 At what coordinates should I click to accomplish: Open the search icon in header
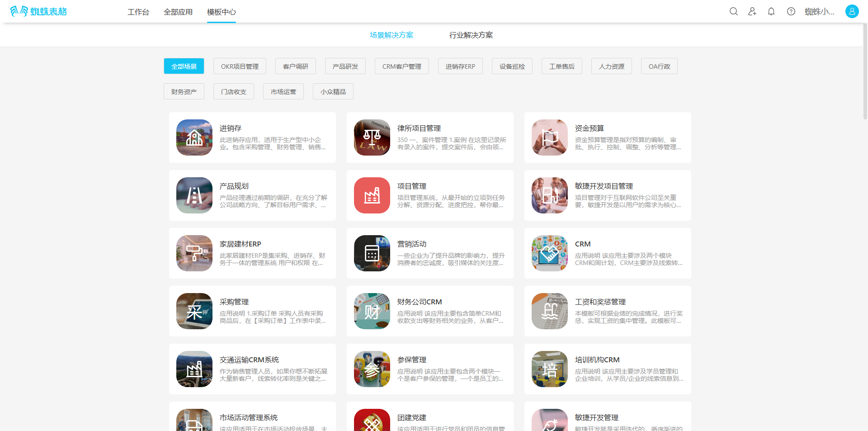[x=733, y=12]
